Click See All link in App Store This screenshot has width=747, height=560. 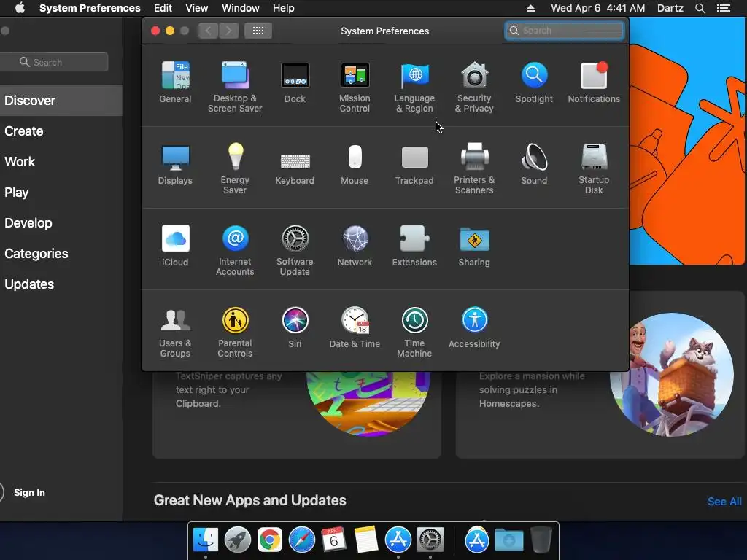724,502
